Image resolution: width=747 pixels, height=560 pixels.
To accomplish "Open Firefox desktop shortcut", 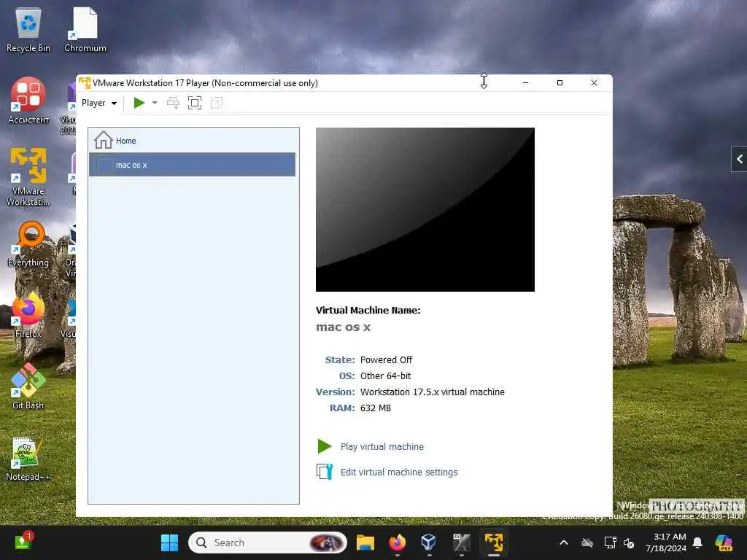I will pyautogui.click(x=28, y=315).
